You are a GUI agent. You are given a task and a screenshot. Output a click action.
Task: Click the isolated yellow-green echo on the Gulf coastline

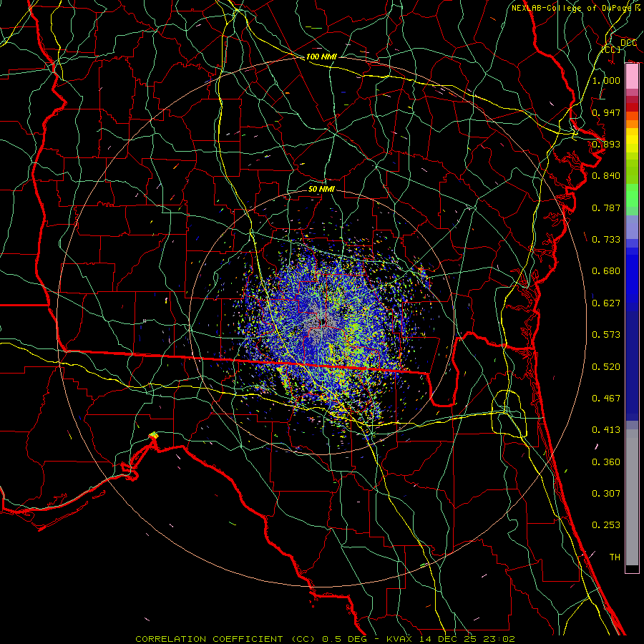154,435
